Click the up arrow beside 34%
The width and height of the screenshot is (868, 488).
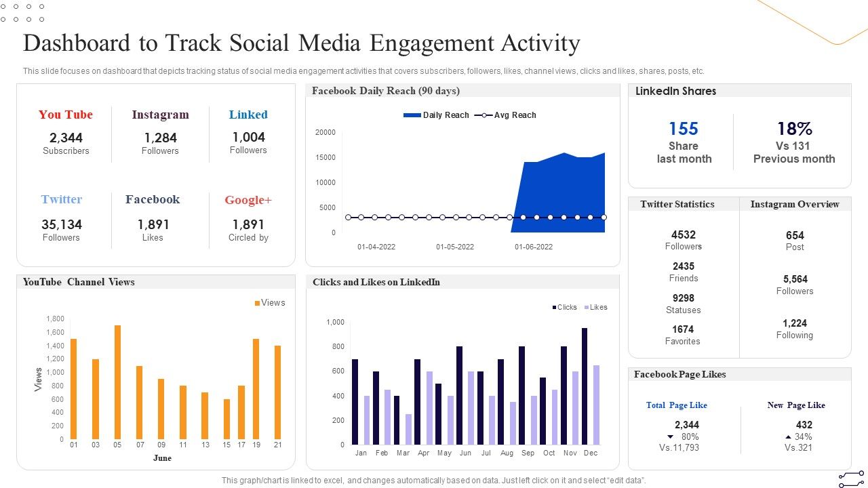click(x=788, y=437)
